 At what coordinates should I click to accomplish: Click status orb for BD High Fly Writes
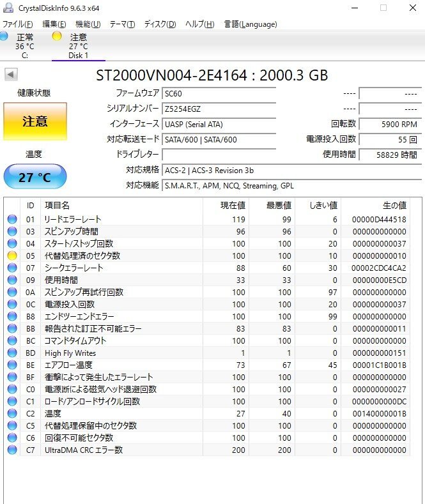point(12,353)
